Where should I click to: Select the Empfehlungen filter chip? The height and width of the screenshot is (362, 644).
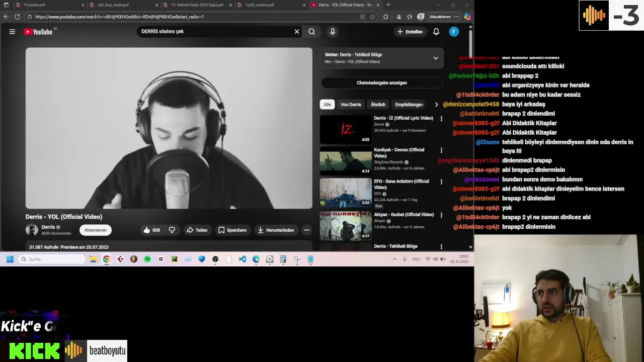409,105
